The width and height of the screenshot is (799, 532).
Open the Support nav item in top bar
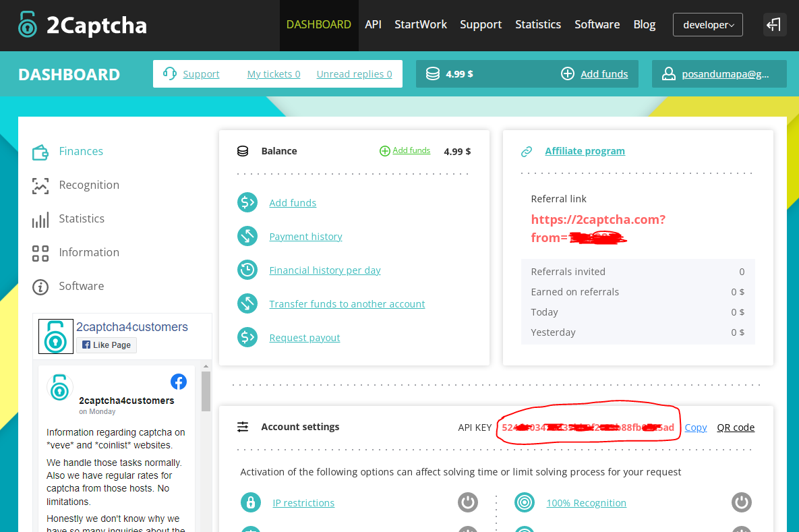coord(481,24)
